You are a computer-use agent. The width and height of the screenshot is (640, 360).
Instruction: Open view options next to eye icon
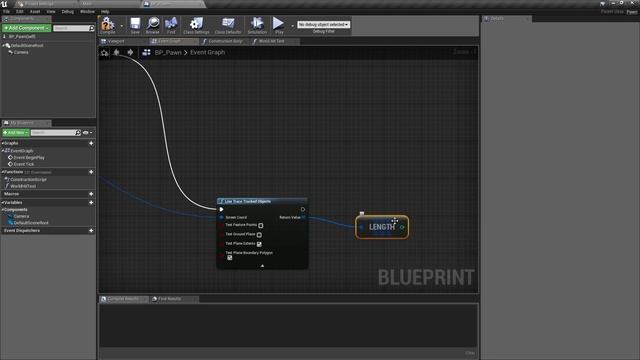click(88, 133)
